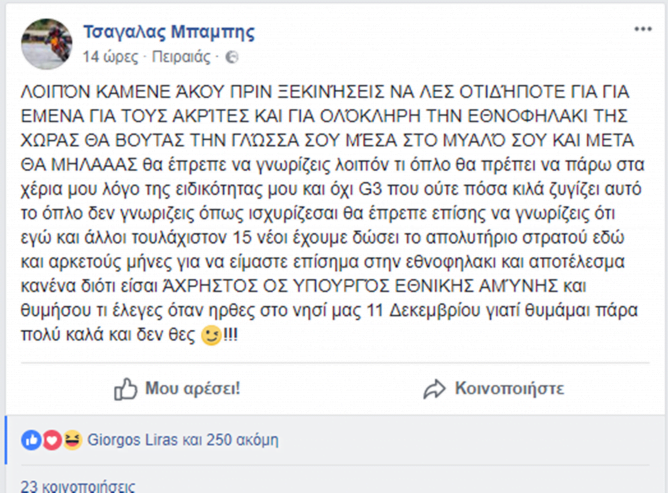The image size is (668, 493).
Task: Click the Share arrow icon
Action: click(x=434, y=388)
